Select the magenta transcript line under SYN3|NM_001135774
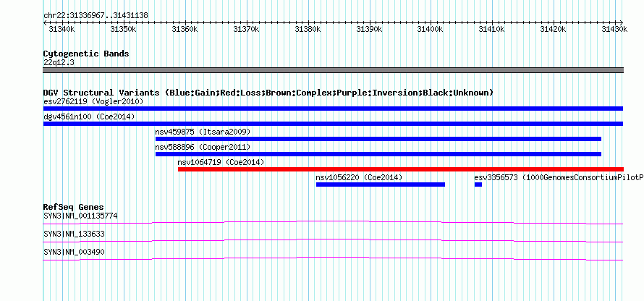The image size is (644, 301). 333,223
